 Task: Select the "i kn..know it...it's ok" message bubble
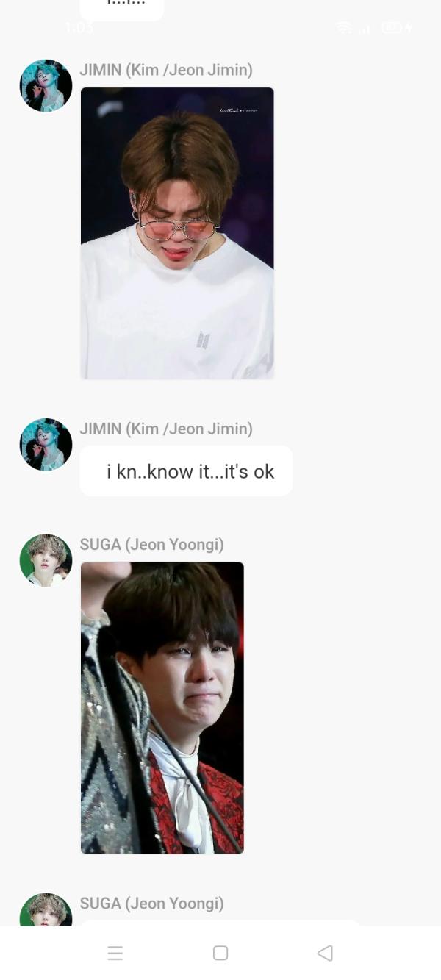click(186, 471)
